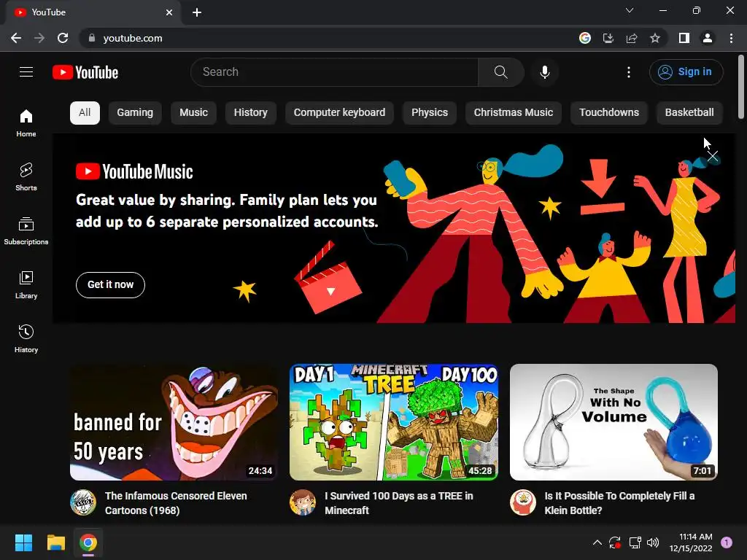
Task: Start voice search with microphone icon
Action: coord(544,72)
